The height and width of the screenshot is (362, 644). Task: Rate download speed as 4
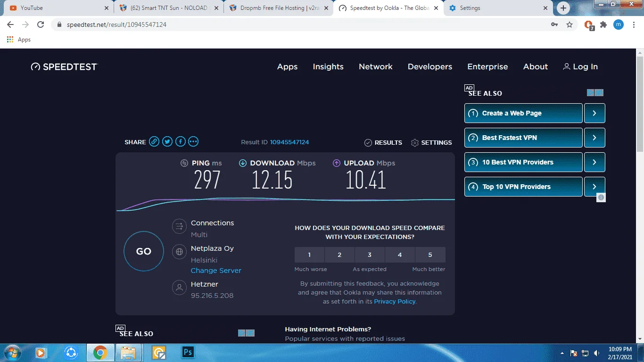tap(400, 255)
